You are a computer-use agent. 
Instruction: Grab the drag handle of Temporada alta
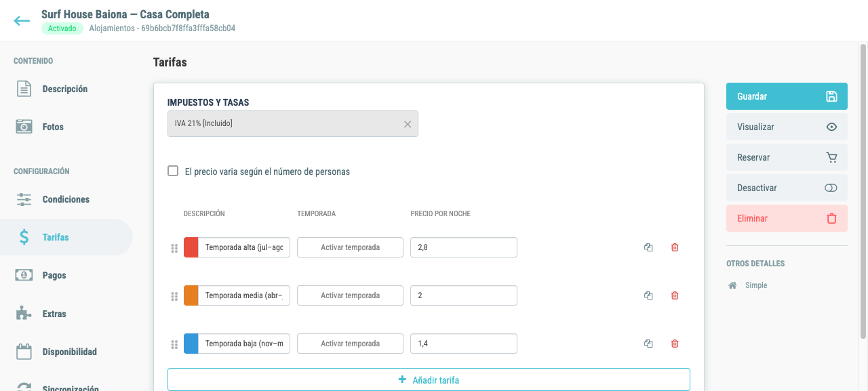coord(174,248)
